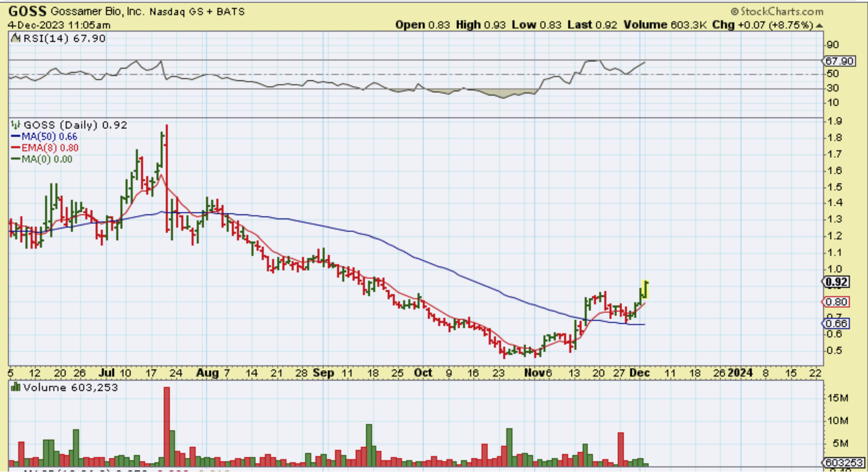868x472 pixels.
Task: Click the RSI(14) indicator area icon
Action: point(15,38)
